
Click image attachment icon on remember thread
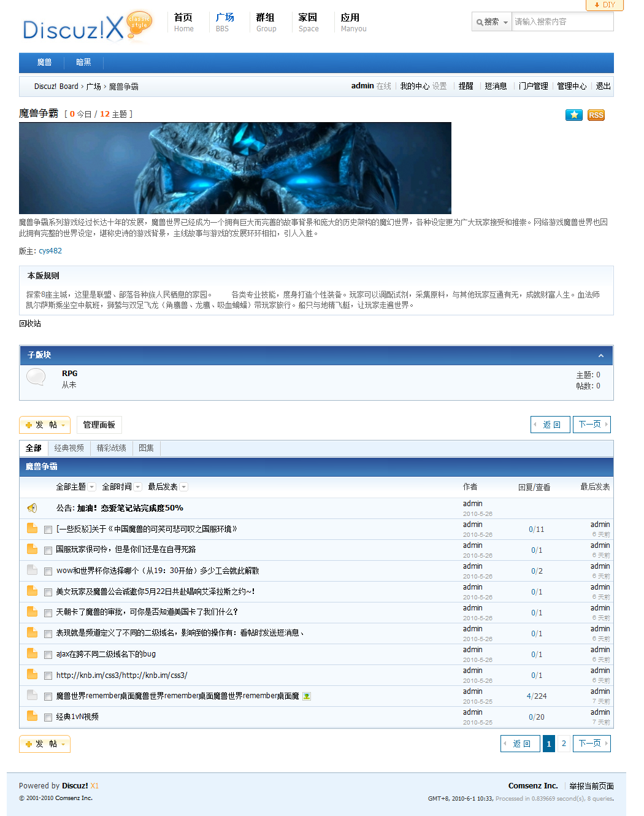click(x=307, y=696)
